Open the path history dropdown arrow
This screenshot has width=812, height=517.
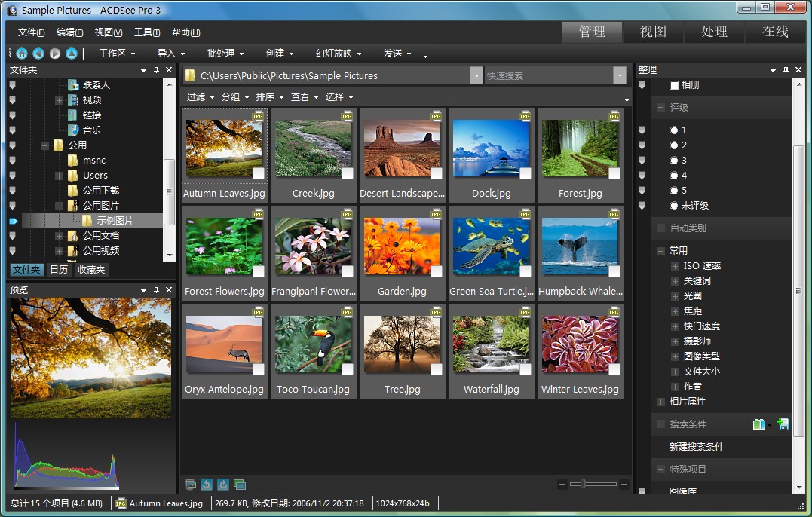point(476,75)
